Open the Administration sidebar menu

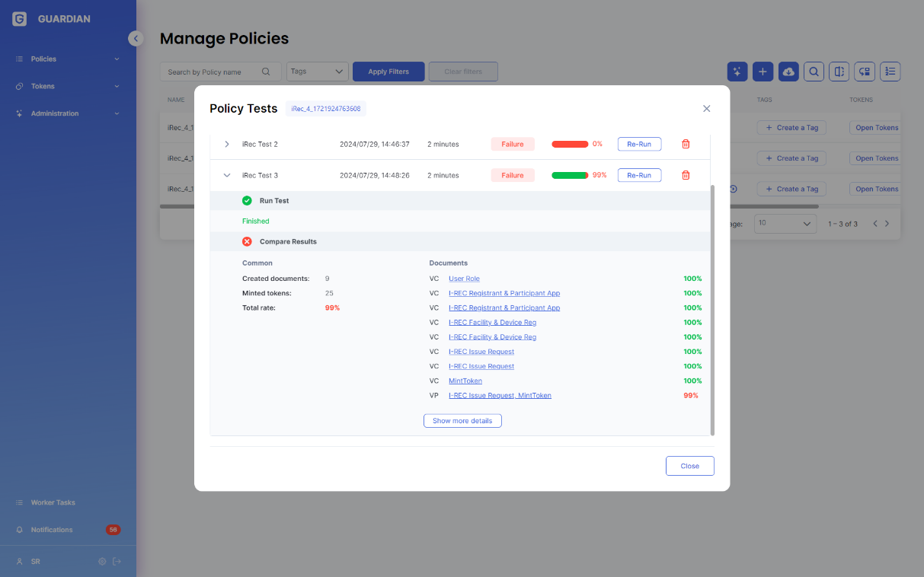pos(68,113)
